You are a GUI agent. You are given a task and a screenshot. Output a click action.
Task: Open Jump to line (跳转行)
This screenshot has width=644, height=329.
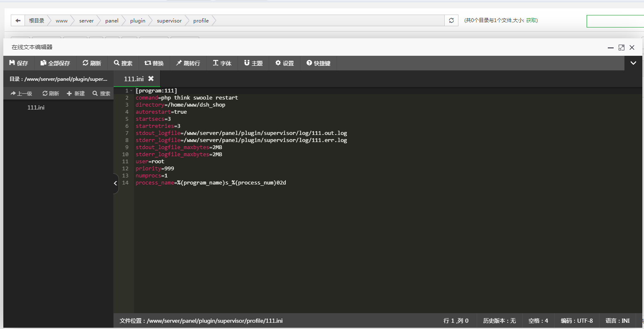tap(188, 63)
